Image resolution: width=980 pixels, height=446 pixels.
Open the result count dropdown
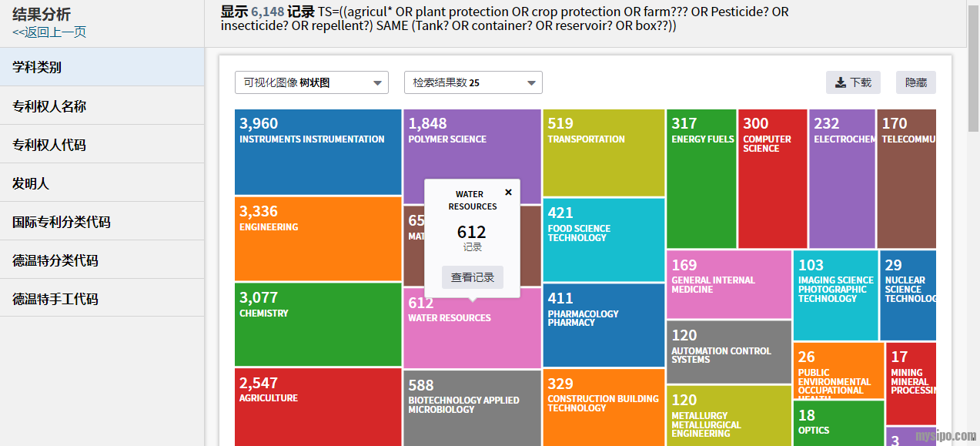point(473,82)
